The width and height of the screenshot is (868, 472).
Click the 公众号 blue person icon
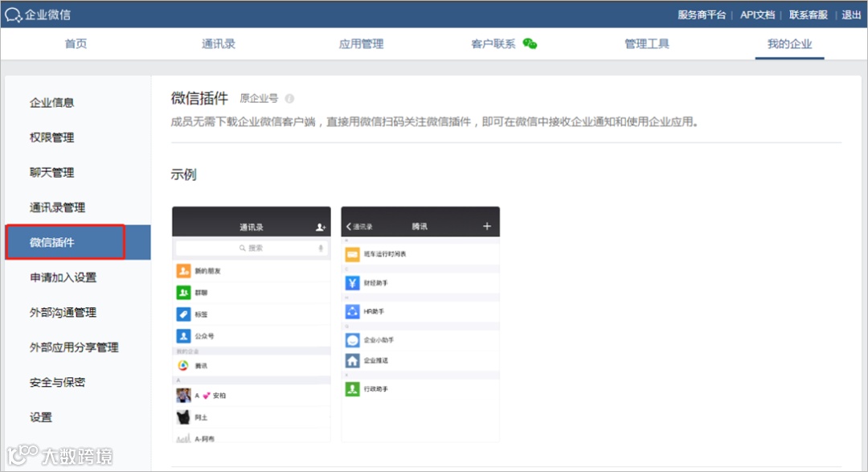pos(184,336)
